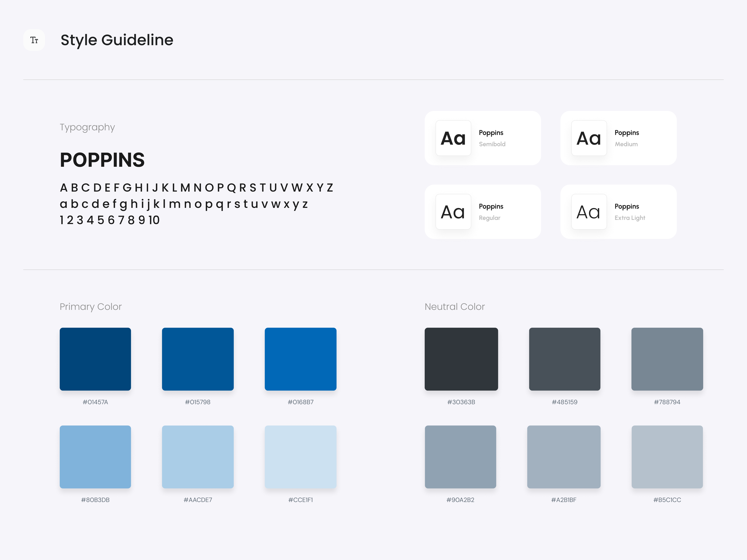Click the #A2B1BF hex code label
747x560 pixels.
(564, 500)
